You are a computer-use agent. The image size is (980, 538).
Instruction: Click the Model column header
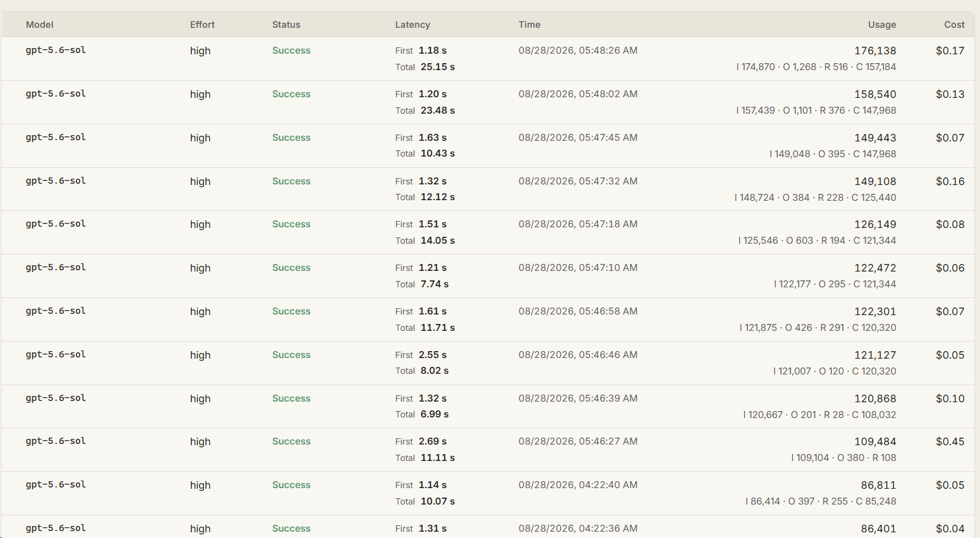click(39, 25)
